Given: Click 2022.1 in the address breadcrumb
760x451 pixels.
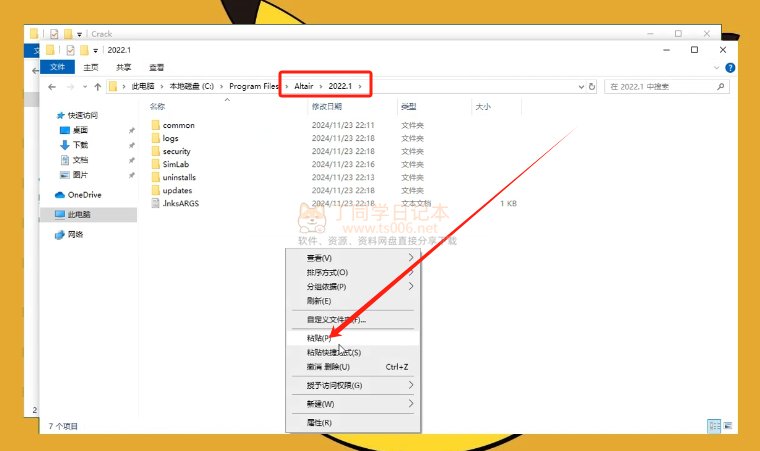Looking at the screenshot, I should point(340,86).
